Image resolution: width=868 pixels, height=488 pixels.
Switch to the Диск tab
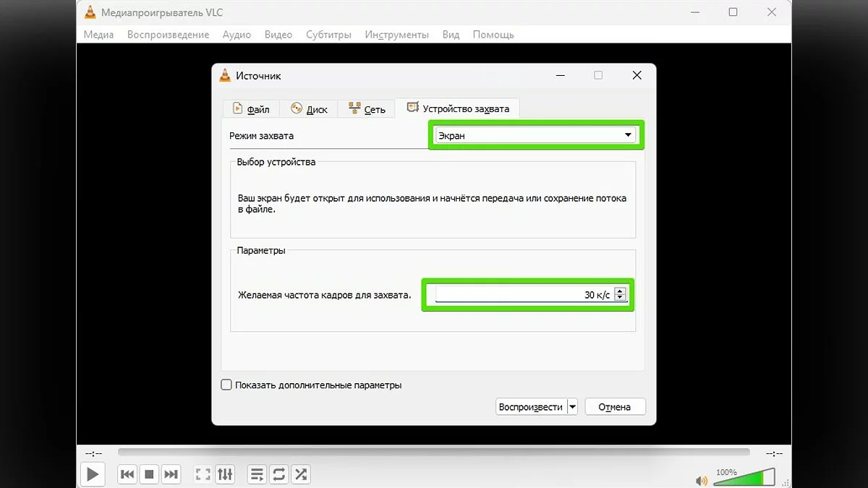tap(309, 109)
